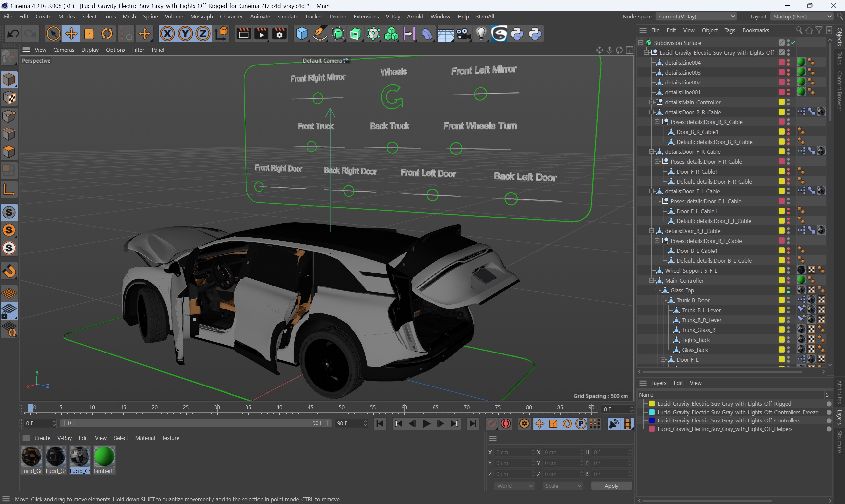Click the timeline playhead at frame 0
Image resolution: width=845 pixels, height=504 pixels.
[x=30, y=408]
